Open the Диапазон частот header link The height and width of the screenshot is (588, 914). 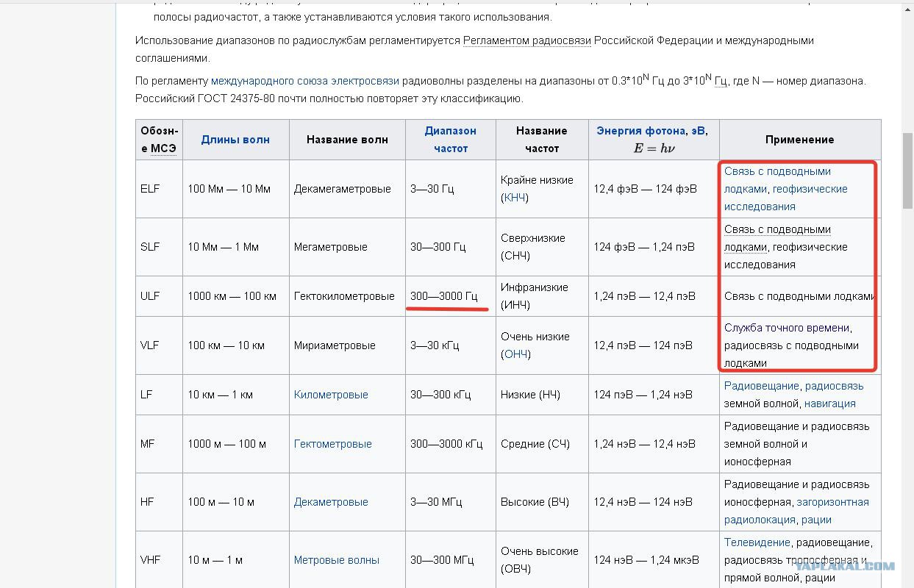(x=451, y=140)
